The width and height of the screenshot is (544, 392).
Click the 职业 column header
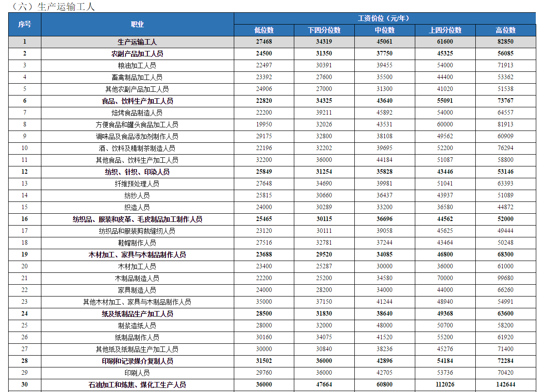[x=137, y=24]
